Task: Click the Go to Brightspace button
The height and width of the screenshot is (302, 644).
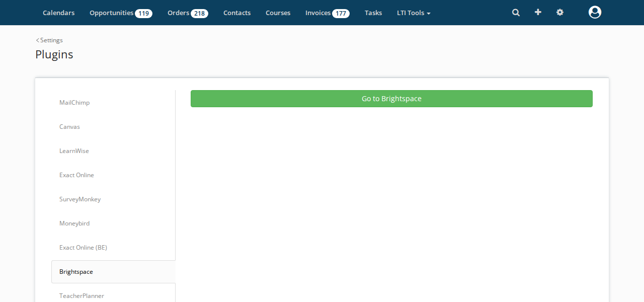Action: click(x=391, y=99)
